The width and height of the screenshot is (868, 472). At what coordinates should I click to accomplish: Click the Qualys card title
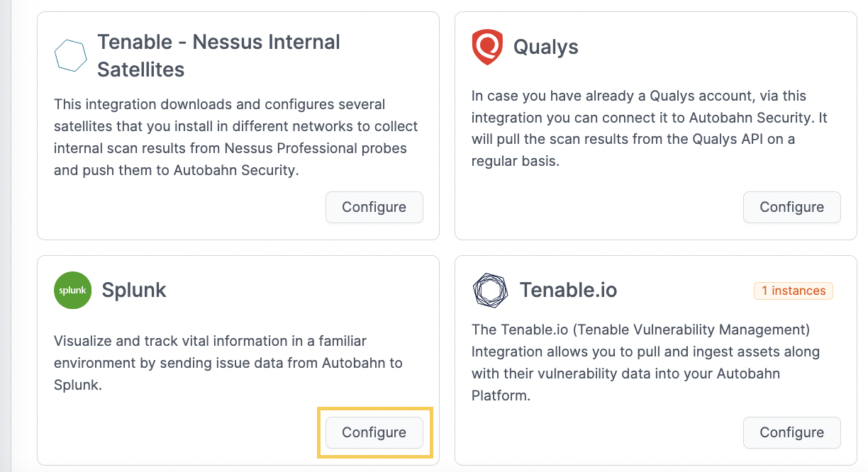click(546, 47)
